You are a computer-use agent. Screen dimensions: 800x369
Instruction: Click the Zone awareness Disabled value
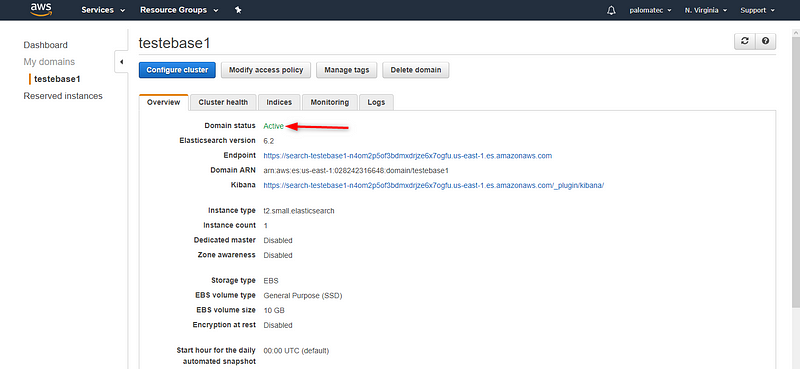(278, 255)
